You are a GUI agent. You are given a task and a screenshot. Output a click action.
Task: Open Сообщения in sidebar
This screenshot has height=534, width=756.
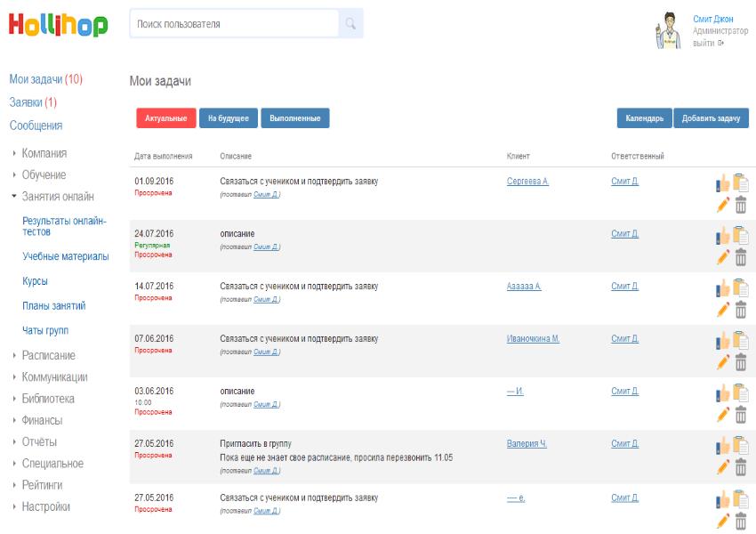click(x=36, y=125)
